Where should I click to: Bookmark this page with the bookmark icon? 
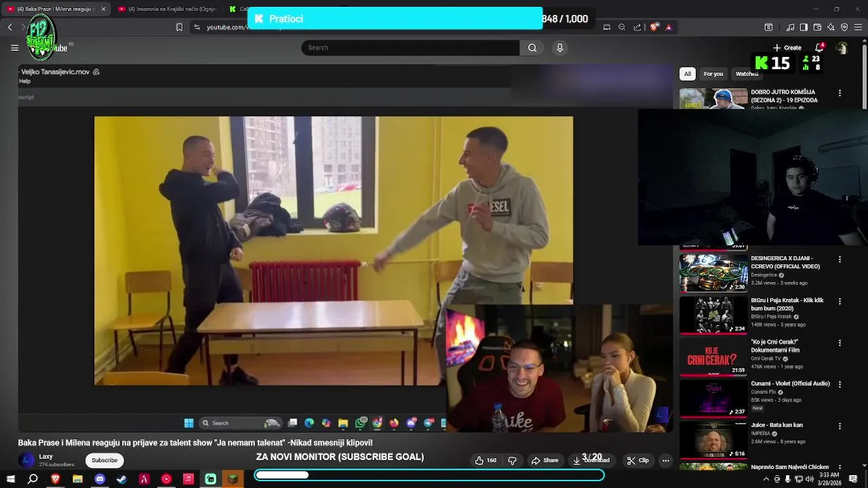179,27
